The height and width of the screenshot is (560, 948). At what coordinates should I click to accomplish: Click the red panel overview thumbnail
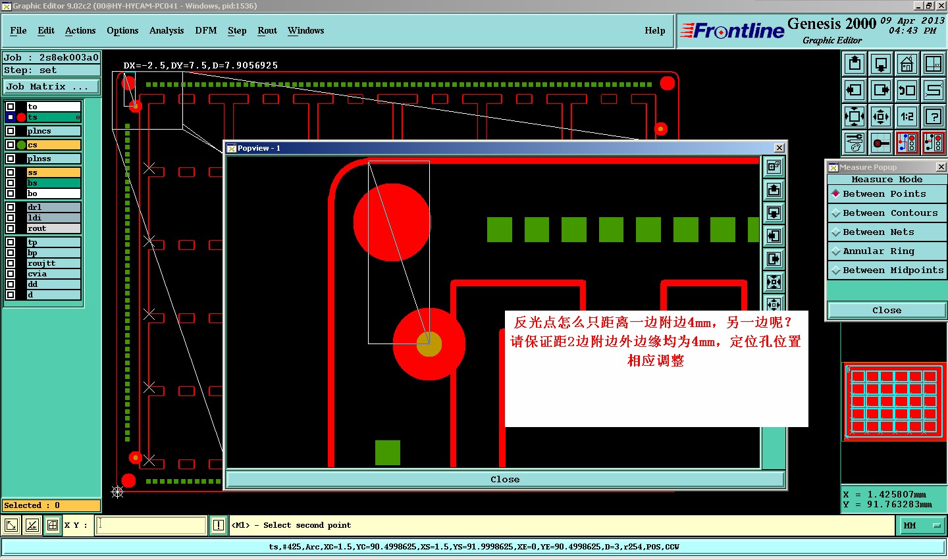894,401
